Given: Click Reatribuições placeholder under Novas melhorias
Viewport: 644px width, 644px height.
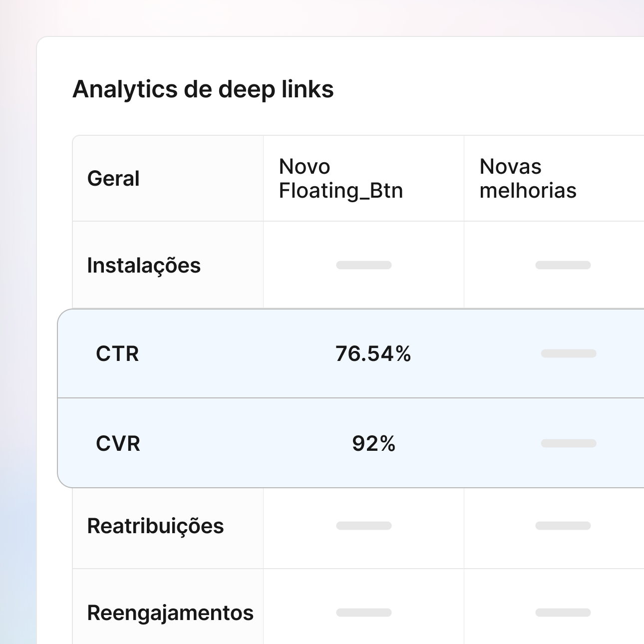Looking at the screenshot, I should tap(563, 526).
